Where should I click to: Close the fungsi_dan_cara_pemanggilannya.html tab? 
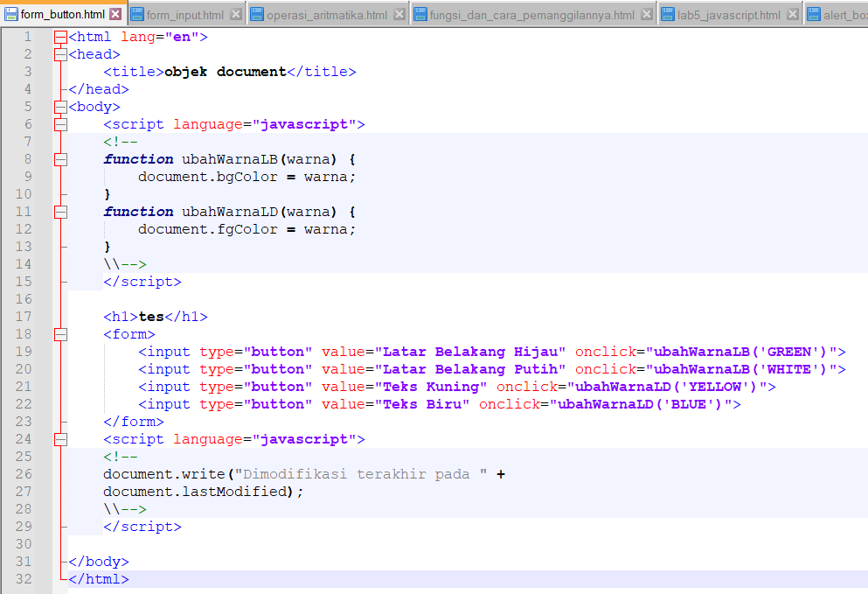(x=646, y=14)
